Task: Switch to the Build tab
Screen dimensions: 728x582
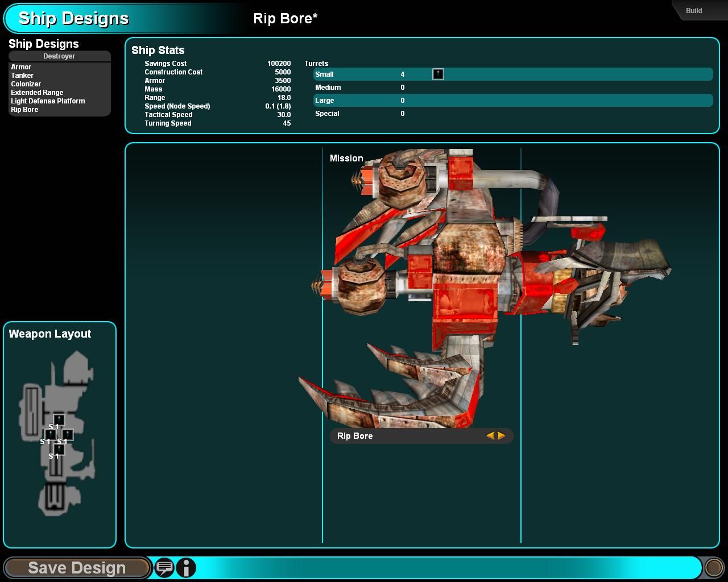Action: (694, 11)
